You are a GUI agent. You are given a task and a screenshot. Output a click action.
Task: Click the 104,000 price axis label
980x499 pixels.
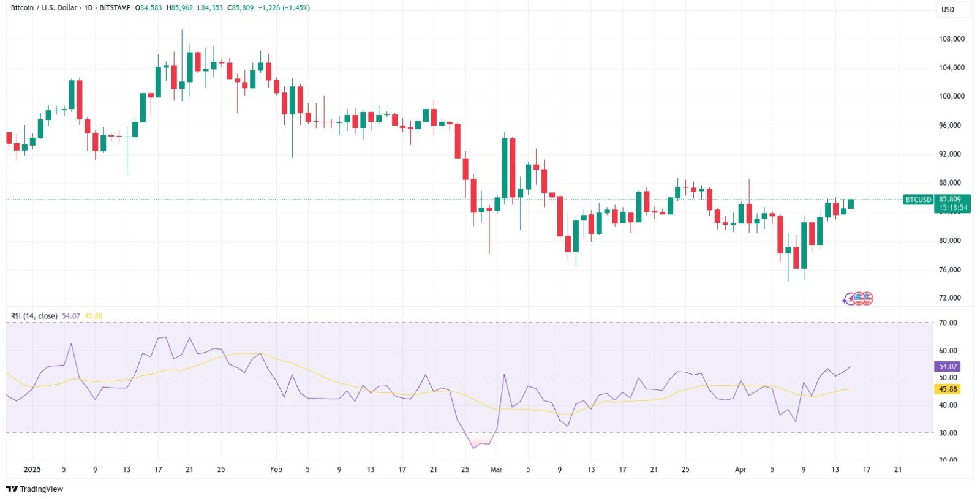(x=952, y=68)
